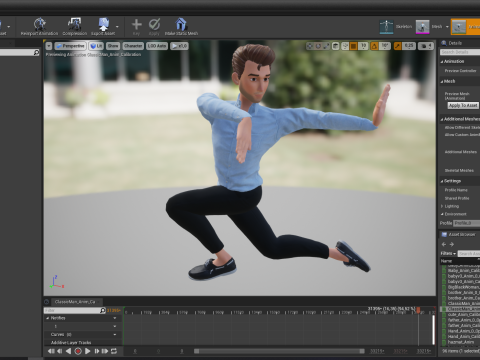480x360 pixels.
Task: Toggle the coordinate system icon
Action: pyautogui.click(x=336, y=46)
